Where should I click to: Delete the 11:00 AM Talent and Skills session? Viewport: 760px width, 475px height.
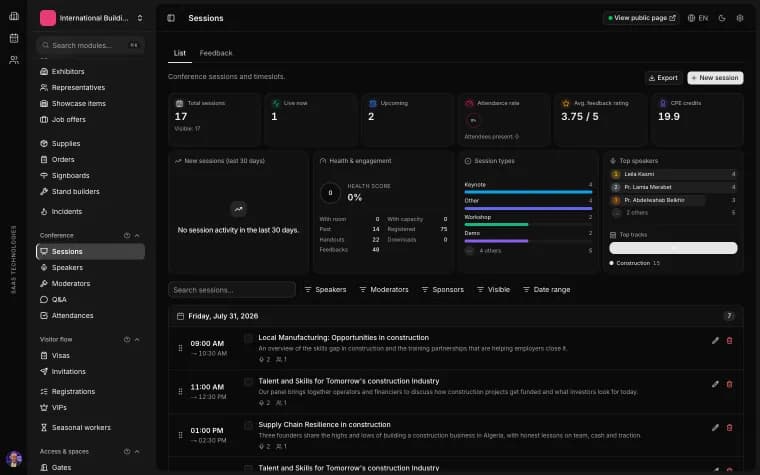coord(729,384)
